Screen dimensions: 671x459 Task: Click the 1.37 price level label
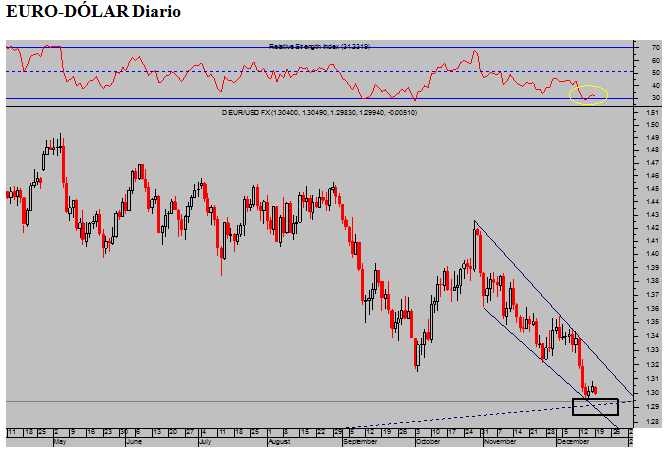pos(652,295)
